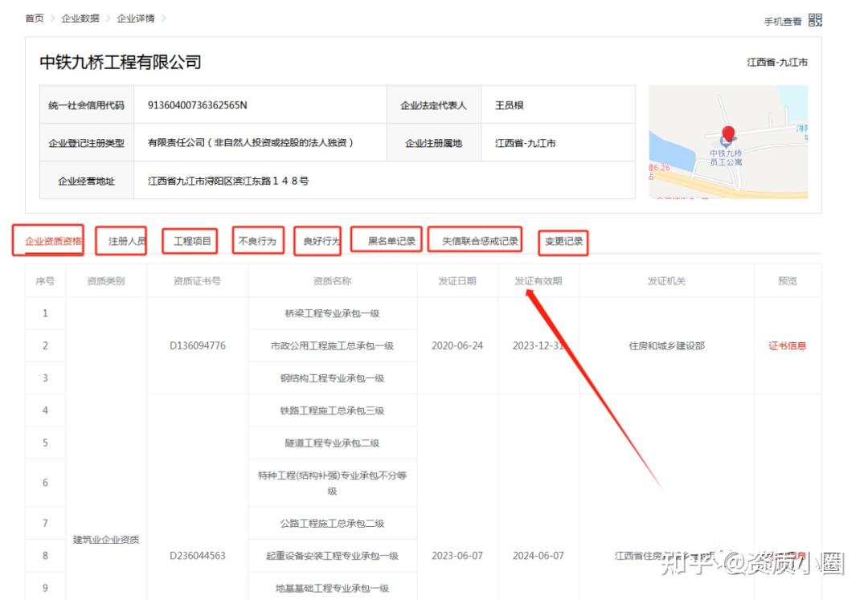Select 铁路工程施工总承包三级 row

coord(332,411)
